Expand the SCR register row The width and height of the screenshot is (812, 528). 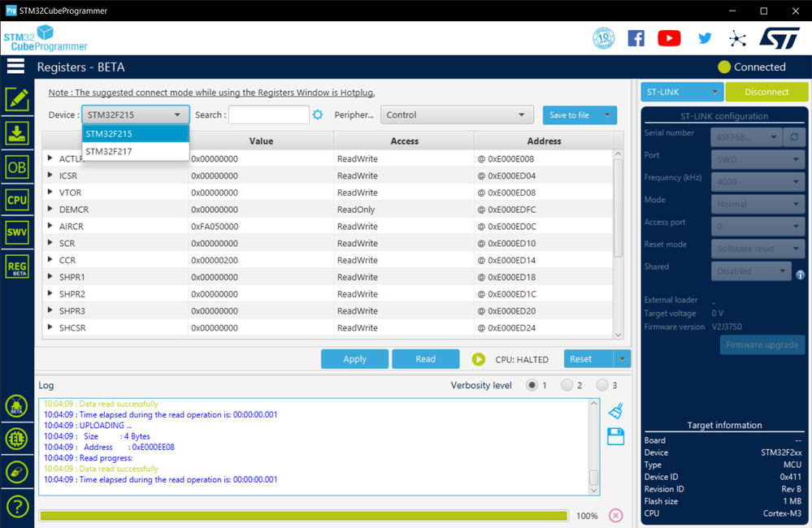click(x=50, y=243)
